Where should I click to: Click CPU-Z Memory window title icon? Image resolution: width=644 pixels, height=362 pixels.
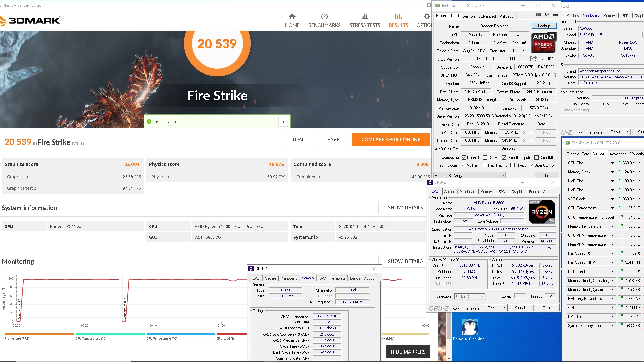251,269
